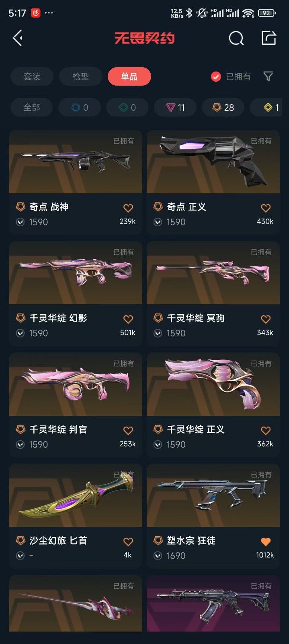Select the 单品 tab
The width and height of the screenshot is (289, 644).
[x=129, y=76]
